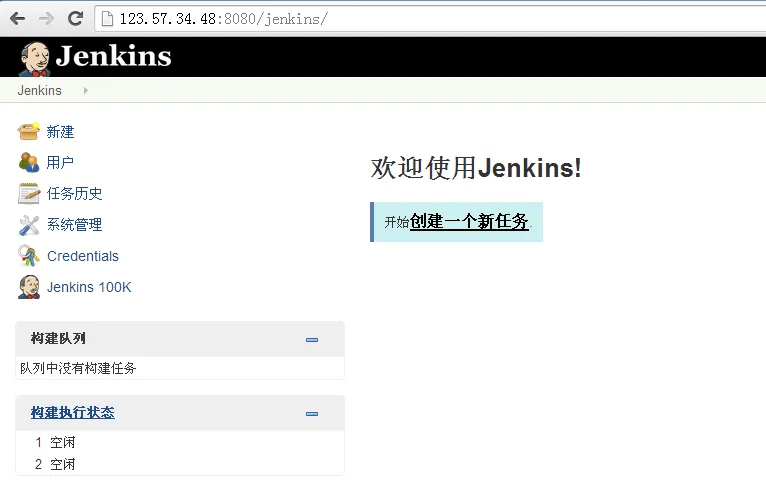Click the text 队列中没有构建任务

point(78,368)
